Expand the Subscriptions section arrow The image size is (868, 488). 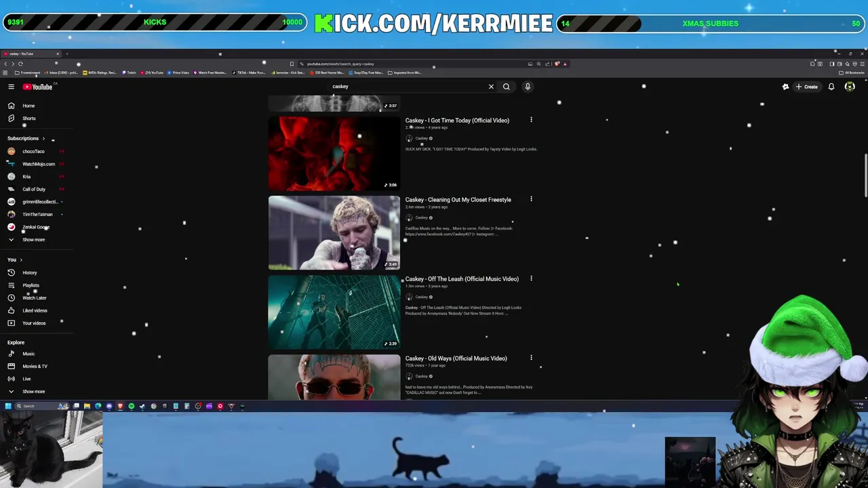pos(43,138)
